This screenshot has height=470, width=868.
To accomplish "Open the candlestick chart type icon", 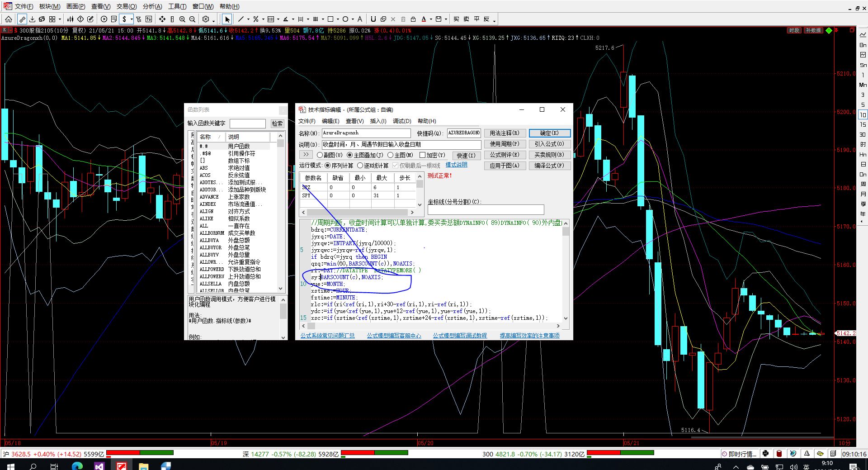I will [70, 19].
